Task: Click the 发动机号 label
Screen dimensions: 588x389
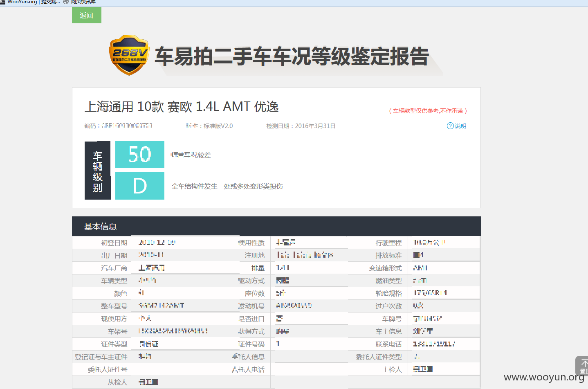Action: click(x=251, y=306)
